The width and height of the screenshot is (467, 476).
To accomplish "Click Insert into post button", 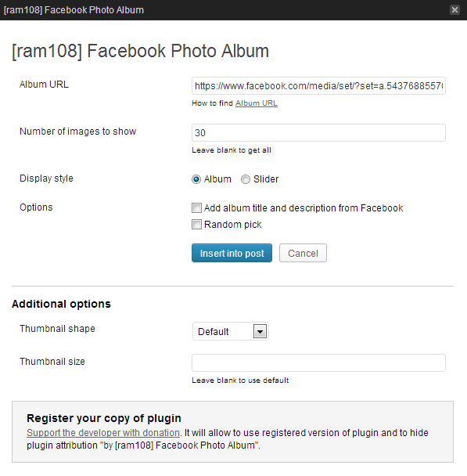I will point(232,253).
